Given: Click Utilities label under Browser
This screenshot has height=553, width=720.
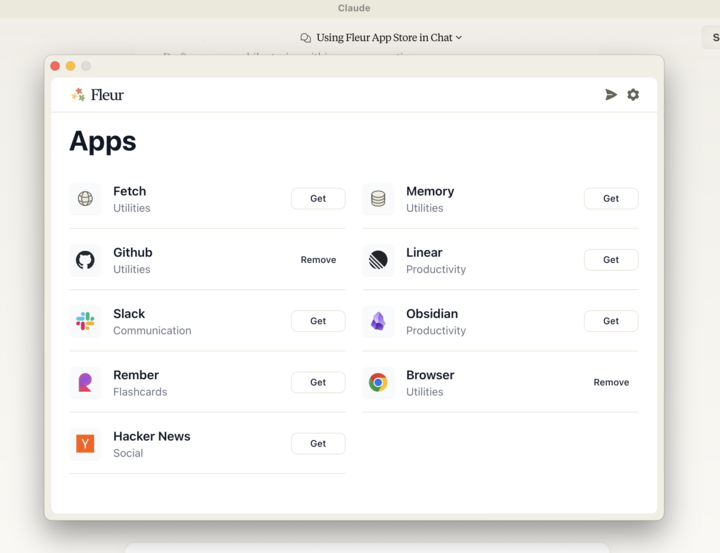Looking at the screenshot, I should coord(425,392).
